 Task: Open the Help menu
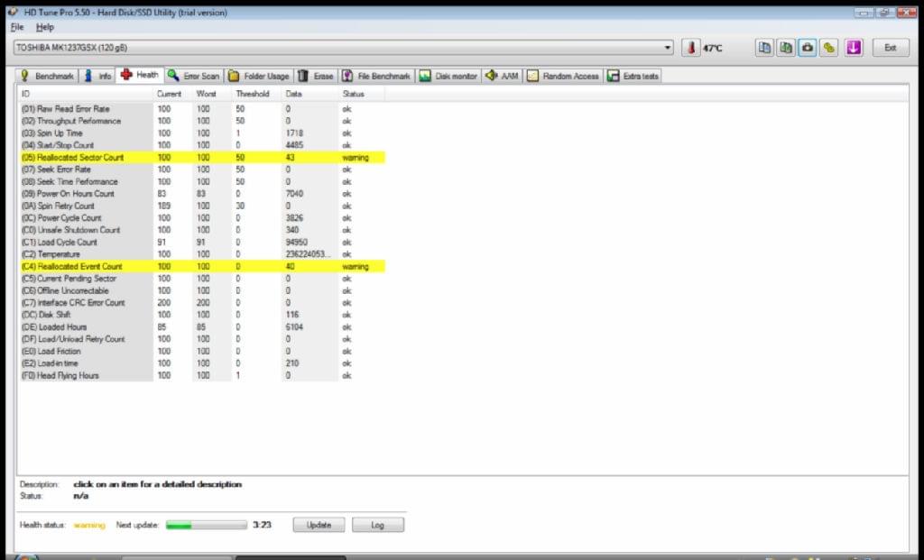point(45,27)
